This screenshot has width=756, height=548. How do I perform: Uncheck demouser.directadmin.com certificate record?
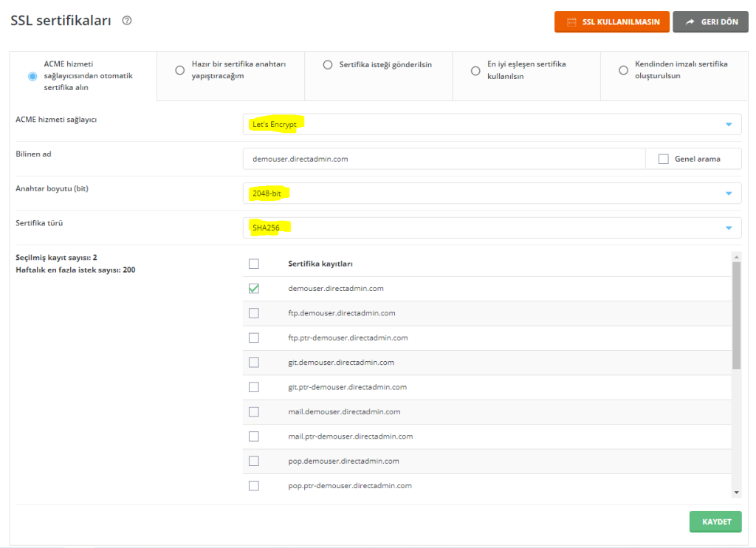point(254,288)
